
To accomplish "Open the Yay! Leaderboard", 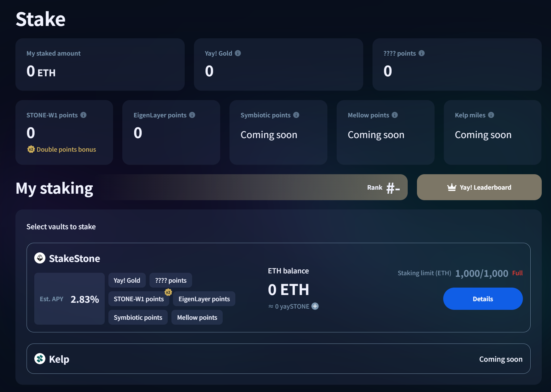I will [x=479, y=187].
